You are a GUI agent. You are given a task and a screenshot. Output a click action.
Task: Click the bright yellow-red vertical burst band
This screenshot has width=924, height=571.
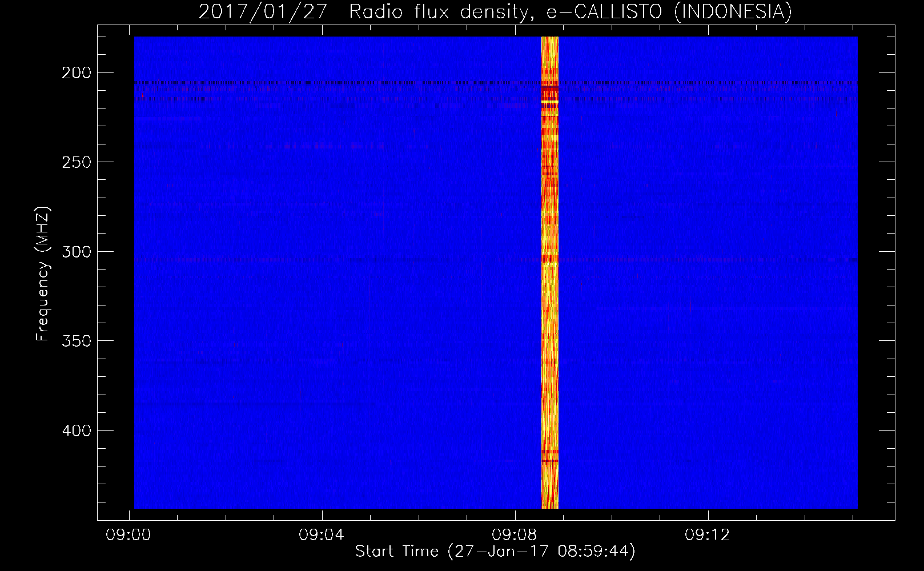coord(549,272)
